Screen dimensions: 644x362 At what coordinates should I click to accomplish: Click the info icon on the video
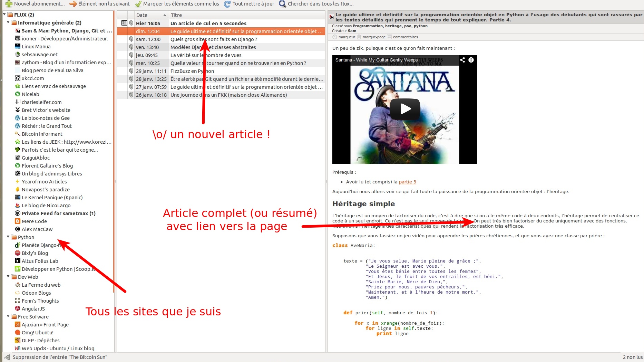(x=471, y=60)
